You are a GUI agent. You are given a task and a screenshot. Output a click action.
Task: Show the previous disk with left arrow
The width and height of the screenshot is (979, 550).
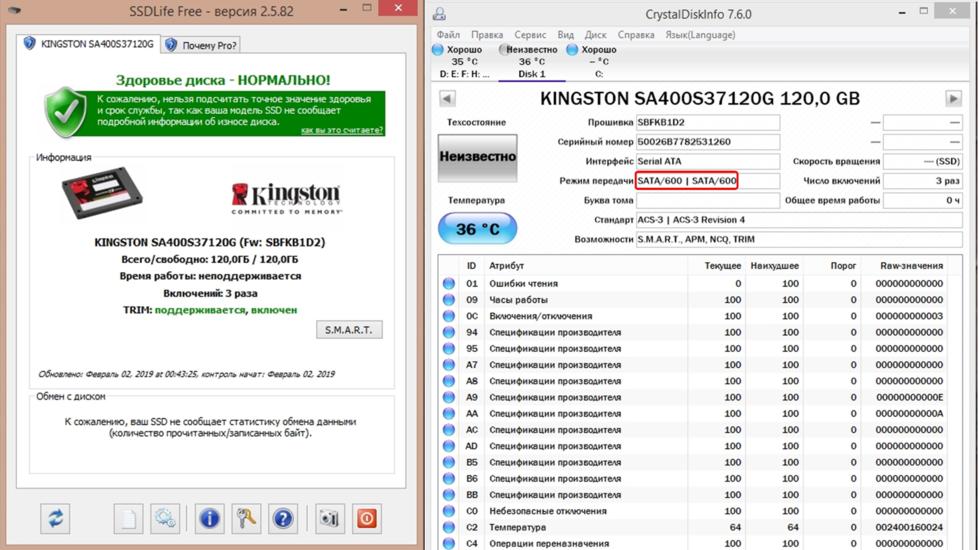(x=447, y=98)
